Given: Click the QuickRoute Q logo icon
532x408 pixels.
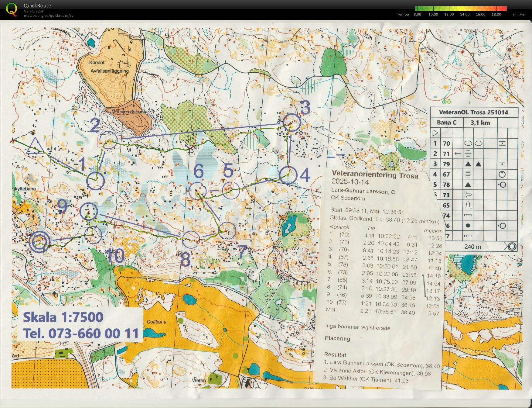Looking at the screenshot, I should (x=12, y=9).
